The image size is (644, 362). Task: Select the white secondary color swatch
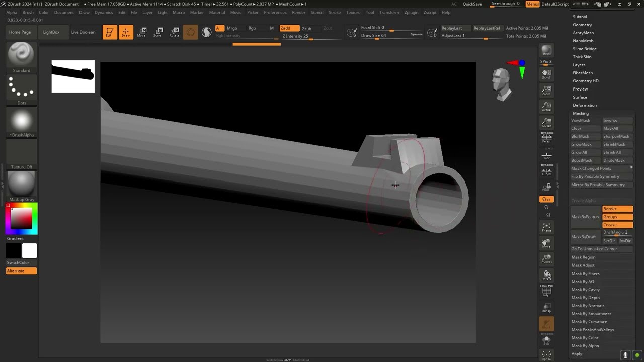coord(29,250)
